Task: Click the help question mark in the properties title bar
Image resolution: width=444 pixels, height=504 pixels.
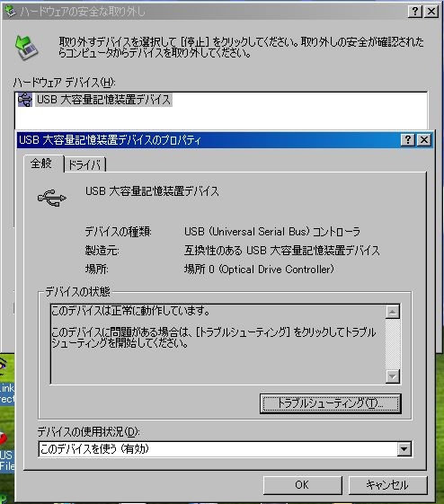Action: (x=408, y=140)
